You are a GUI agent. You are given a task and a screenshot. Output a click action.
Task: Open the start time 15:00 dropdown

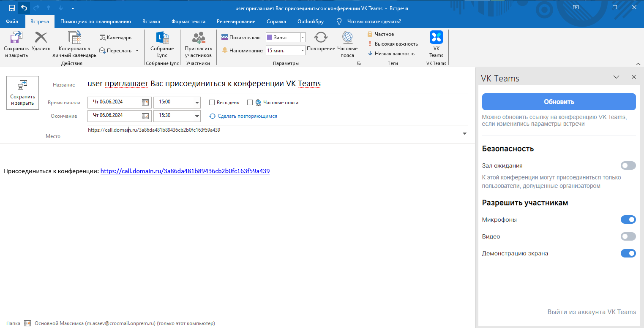click(x=197, y=103)
